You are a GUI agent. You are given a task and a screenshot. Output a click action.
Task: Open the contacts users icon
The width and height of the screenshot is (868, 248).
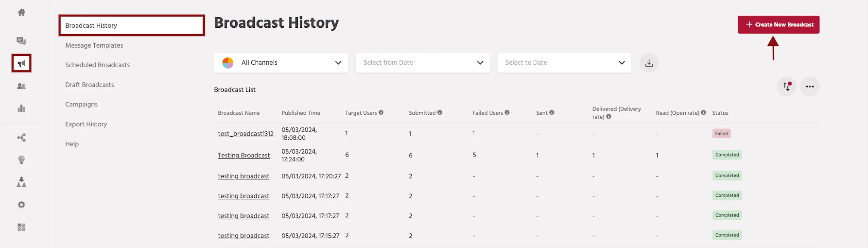(21, 86)
